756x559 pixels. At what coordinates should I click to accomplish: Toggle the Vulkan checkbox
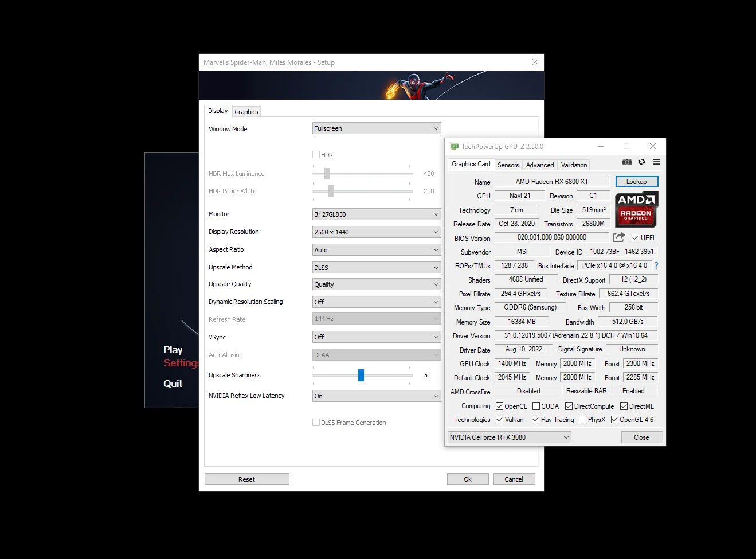coord(500,420)
